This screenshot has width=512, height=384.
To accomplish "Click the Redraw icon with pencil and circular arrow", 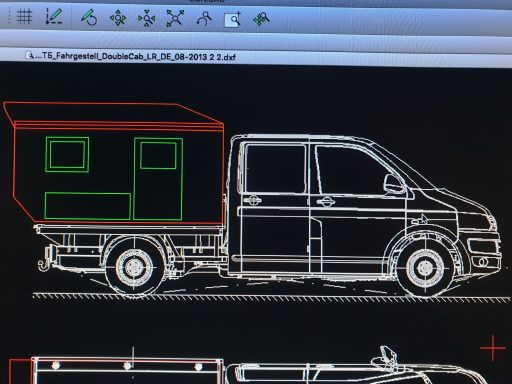I will (89, 17).
